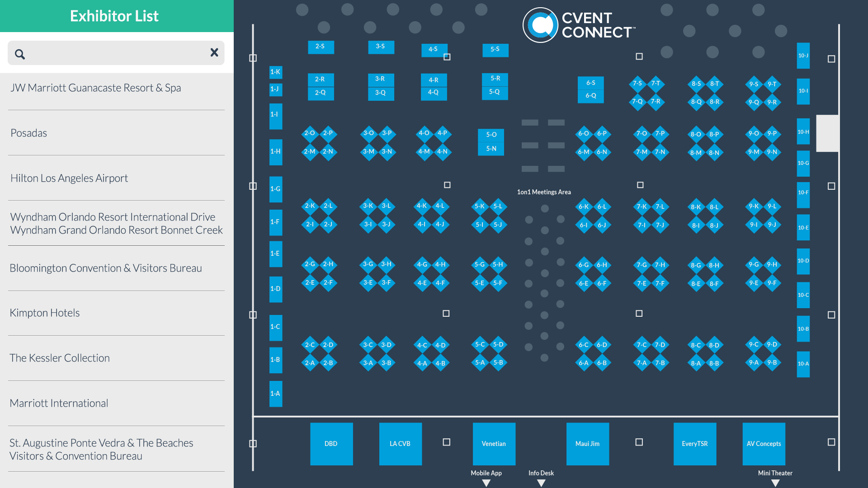Viewport: 868px width, 488px height.
Task: Select diamond booth 9-B
Action: (x=772, y=363)
